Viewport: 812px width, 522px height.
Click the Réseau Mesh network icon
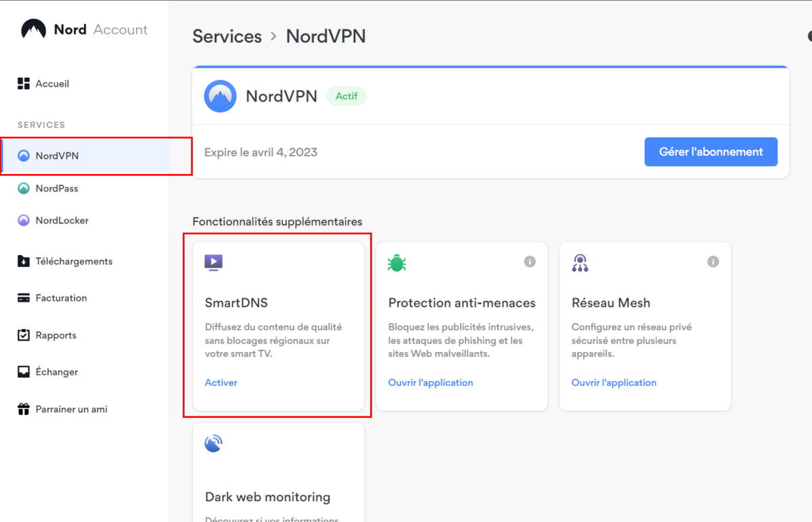[x=580, y=263]
